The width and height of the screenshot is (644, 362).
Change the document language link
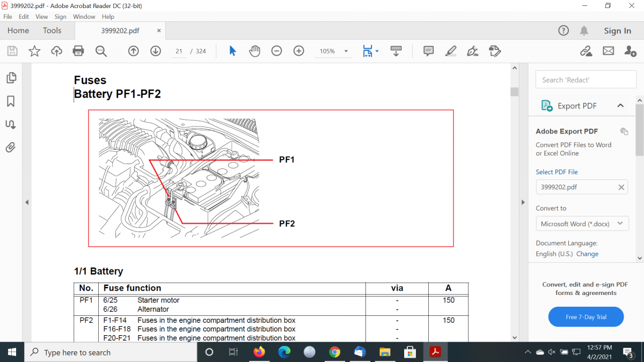[x=587, y=254]
